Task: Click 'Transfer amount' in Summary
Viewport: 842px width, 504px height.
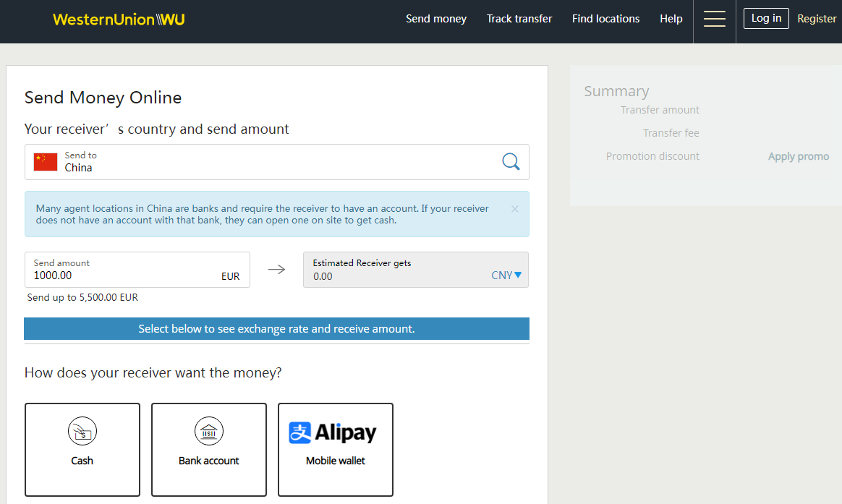Action: [x=660, y=110]
